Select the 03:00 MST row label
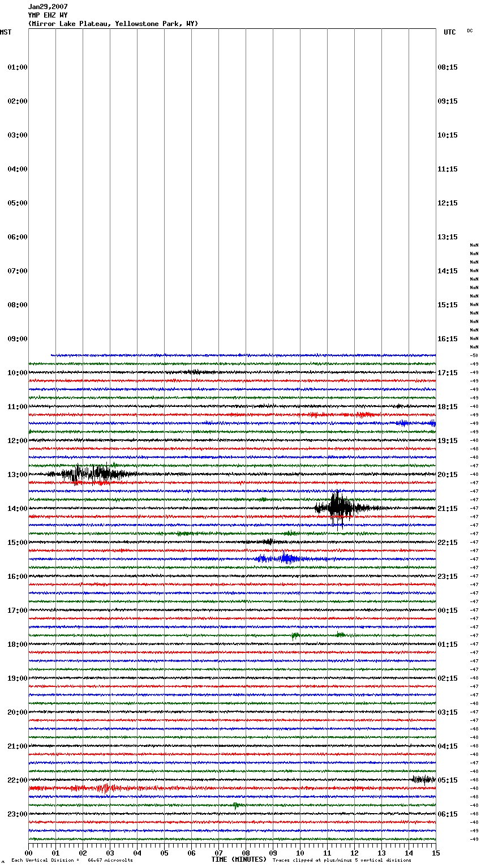Screen dimensions: 481x868 point(18,135)
